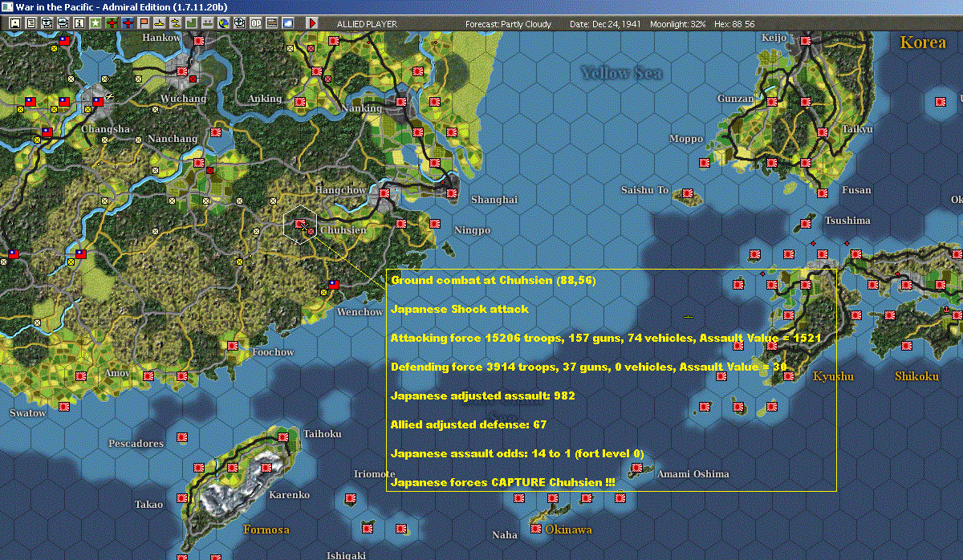Click the blue globe toolbar icon
Viewport: 963px width, 560px height.
(x=223, y=23)
